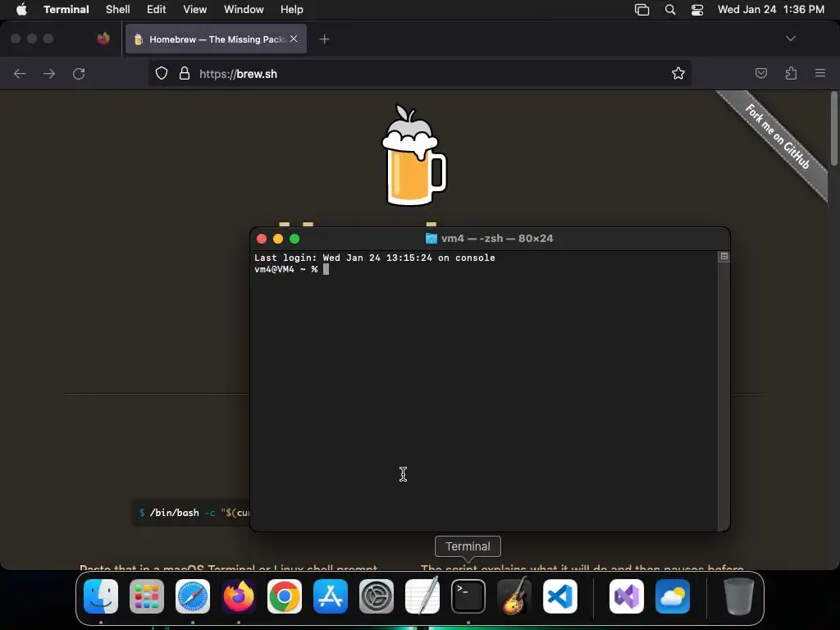This screenshot has height=630, width=840.
Task: Open the Window menu
Action: 244,9
